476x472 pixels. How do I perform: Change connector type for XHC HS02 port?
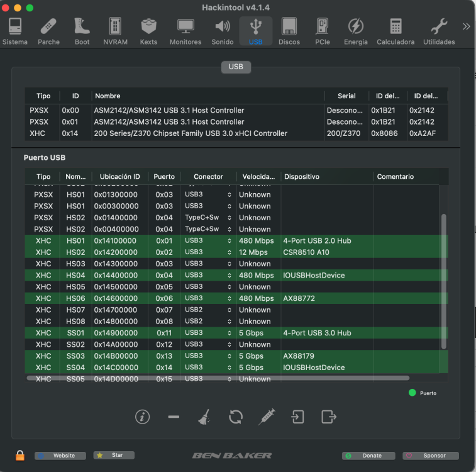click(208, 252)
